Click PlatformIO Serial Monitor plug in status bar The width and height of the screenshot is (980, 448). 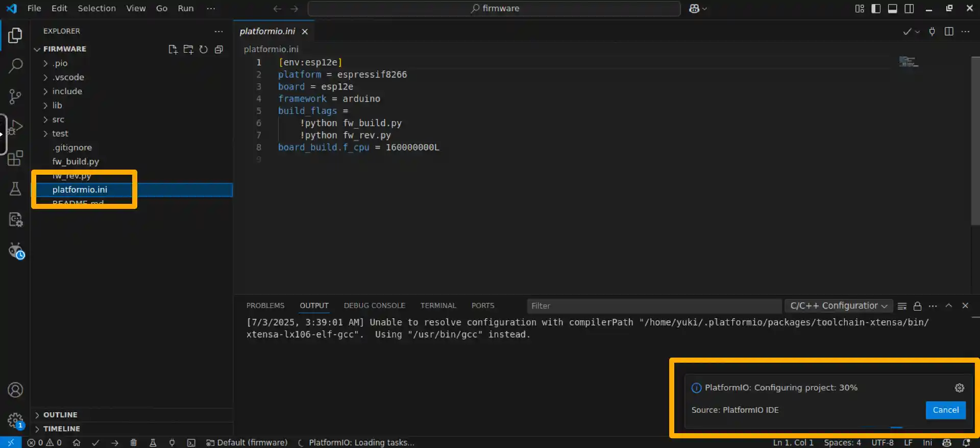click(172, 442)
